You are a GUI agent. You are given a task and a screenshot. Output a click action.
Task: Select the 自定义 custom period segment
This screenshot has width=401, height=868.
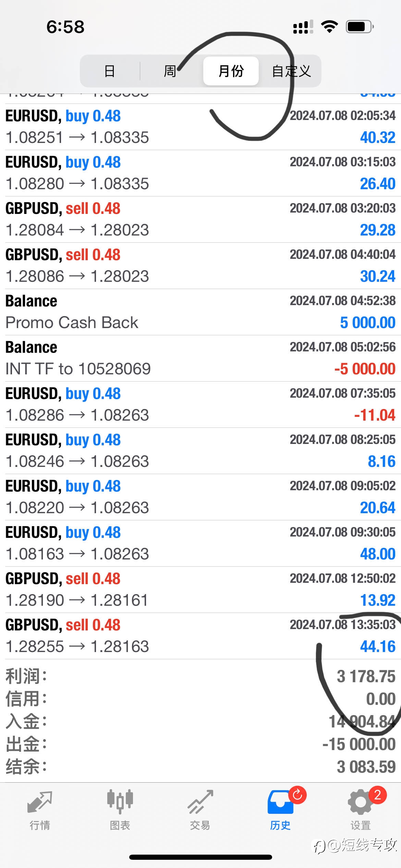[x=291, y=71]
